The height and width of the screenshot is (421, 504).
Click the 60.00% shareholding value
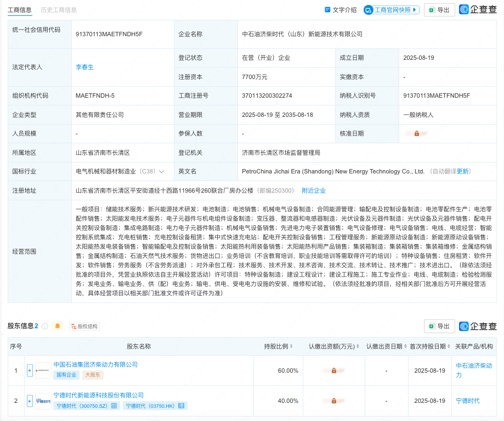(x=288, y=371)
